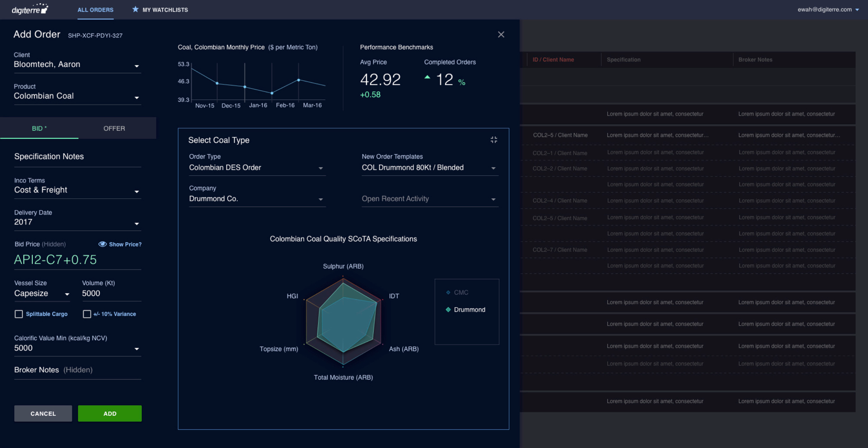This screenshot has height=448, width=868.
Task: Enable the Splittable Cargo checkbox
Action: click(19, 314)
